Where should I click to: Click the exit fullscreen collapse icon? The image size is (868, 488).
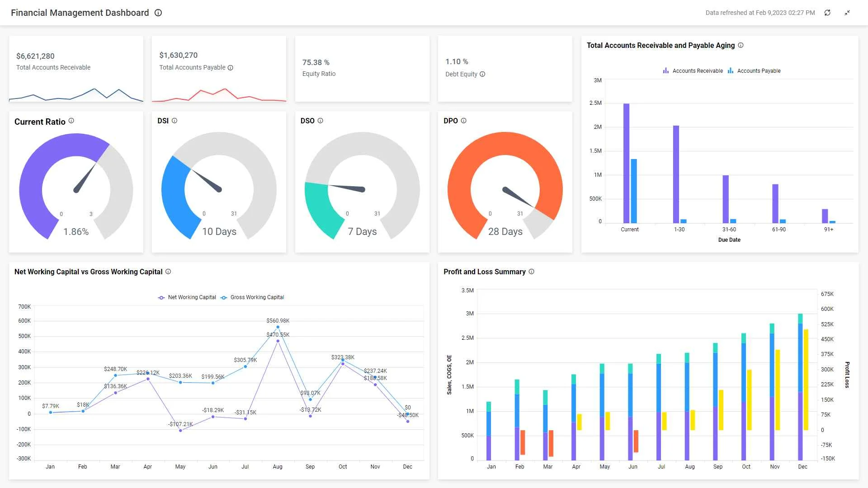[847, 13]
